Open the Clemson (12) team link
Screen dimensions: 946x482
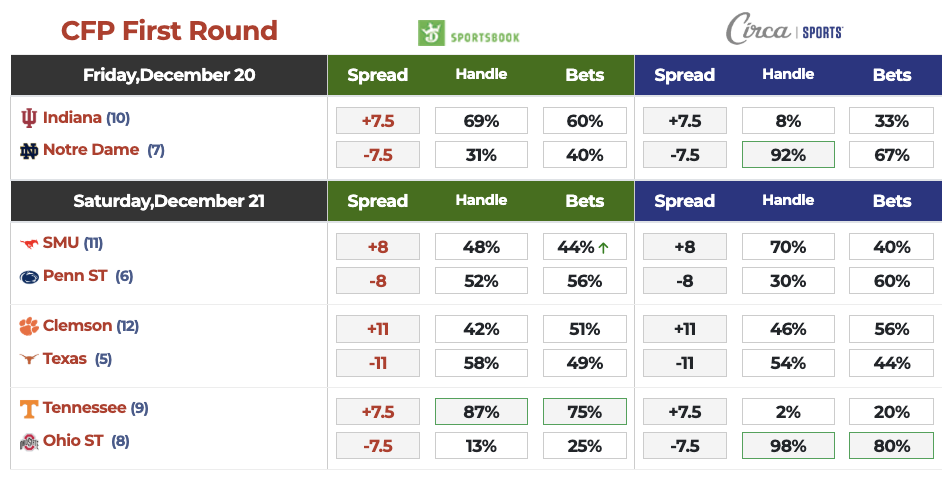click(78, 326)
